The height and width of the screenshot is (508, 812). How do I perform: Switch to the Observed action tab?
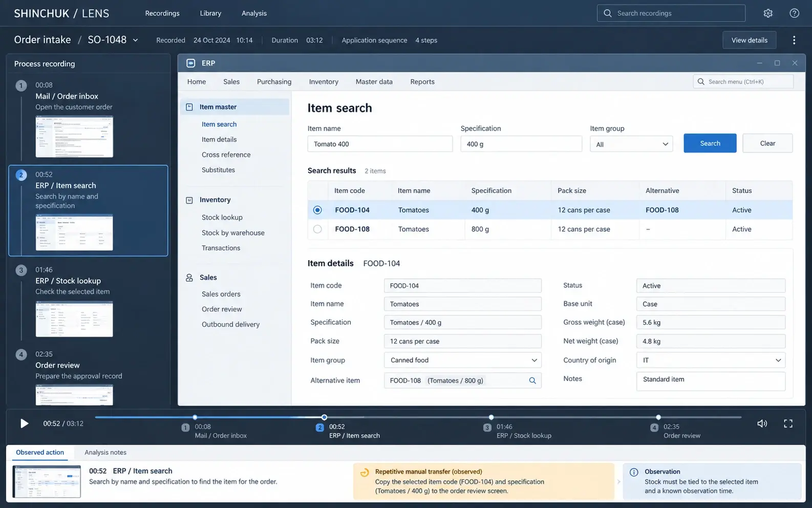40,452
